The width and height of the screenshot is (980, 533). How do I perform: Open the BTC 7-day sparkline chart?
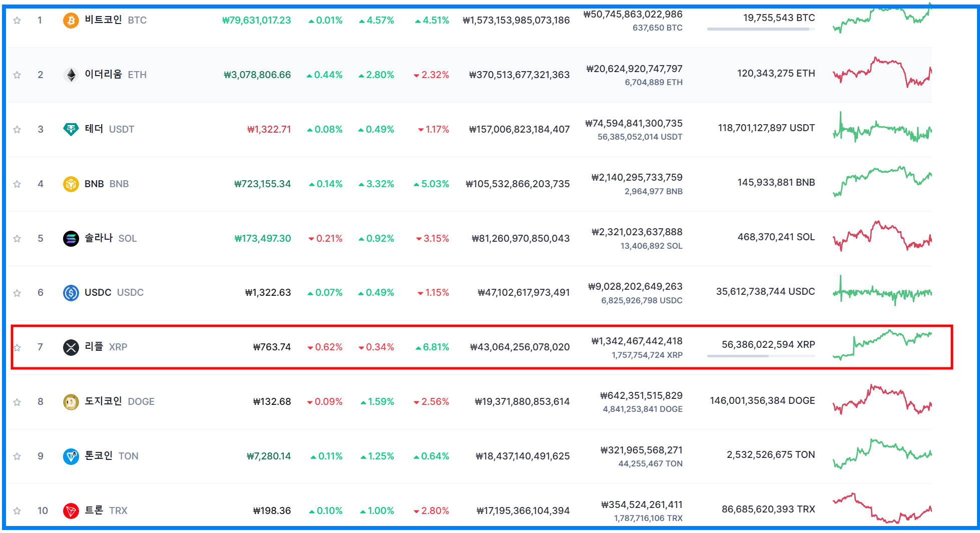(882, 19)
